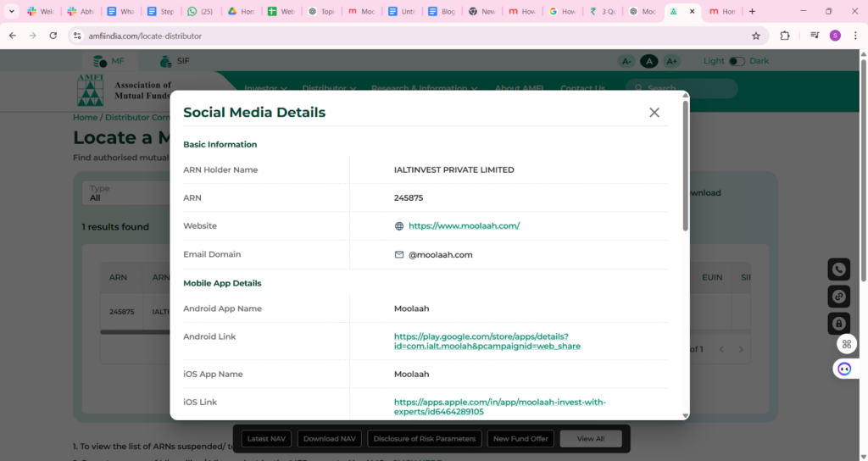The width and height of the screenshot is (868, 461).
Task: Open the grid shortcut floating icon
Action: click(847, 344)
